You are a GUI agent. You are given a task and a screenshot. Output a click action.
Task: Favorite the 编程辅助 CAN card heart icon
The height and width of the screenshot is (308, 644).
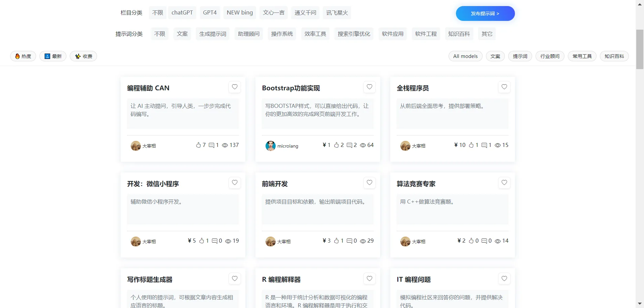235,87
